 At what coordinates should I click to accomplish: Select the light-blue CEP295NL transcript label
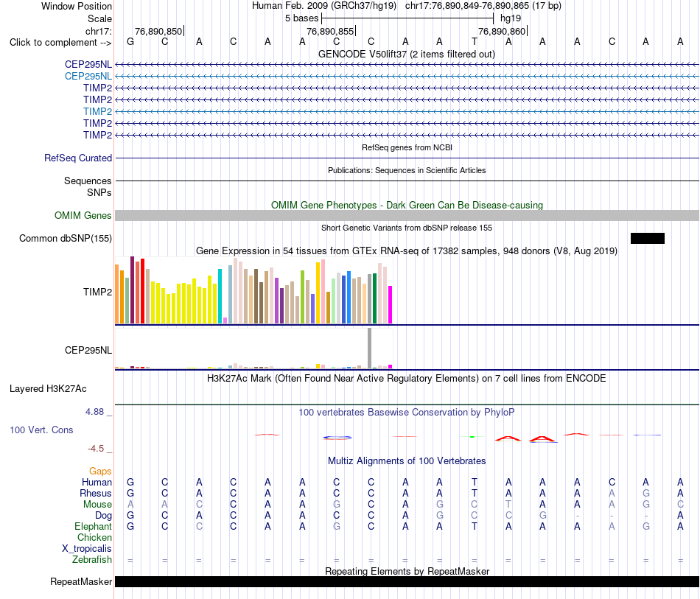(88, 77)
